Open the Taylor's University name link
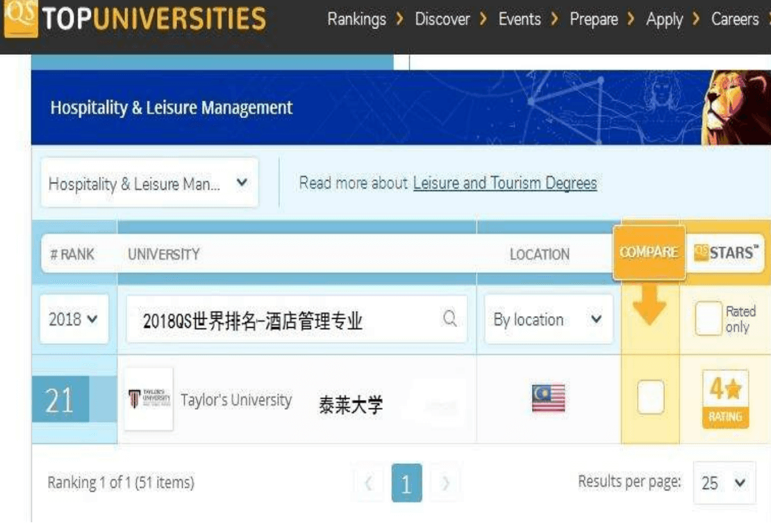Viewport: 771px width, 532px height. tap(236, 400)
